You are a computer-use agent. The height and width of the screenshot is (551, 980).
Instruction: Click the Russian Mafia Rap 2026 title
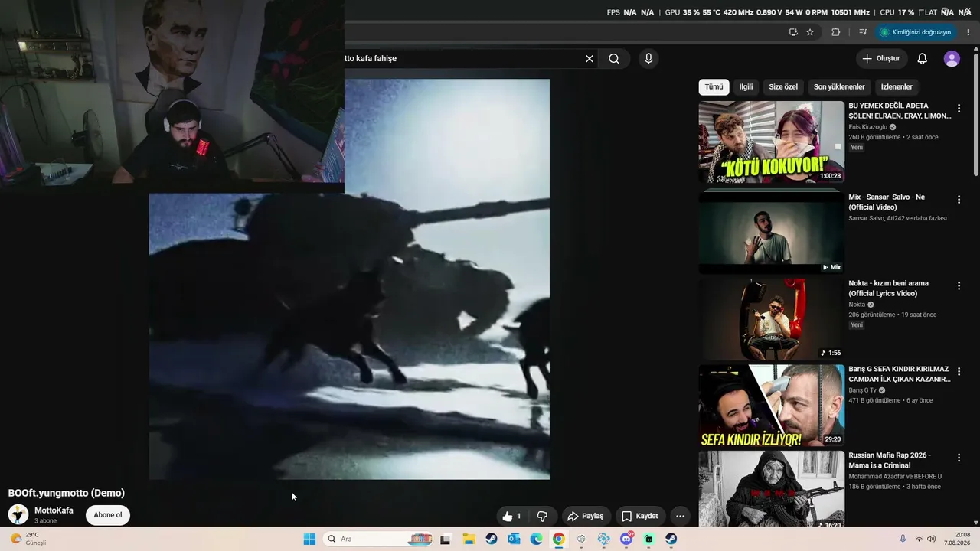coord(890,460)
